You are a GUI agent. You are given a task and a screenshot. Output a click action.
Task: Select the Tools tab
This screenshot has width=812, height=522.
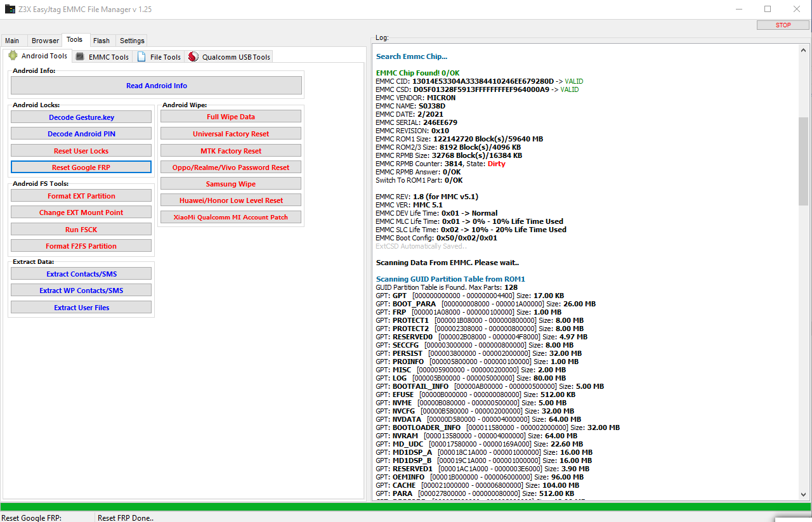(x=75, y=40)
